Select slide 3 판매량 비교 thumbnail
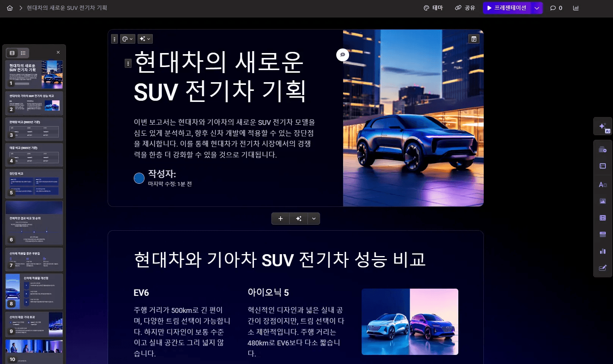Viewport: 613px width, 364px height. (34, 129)
